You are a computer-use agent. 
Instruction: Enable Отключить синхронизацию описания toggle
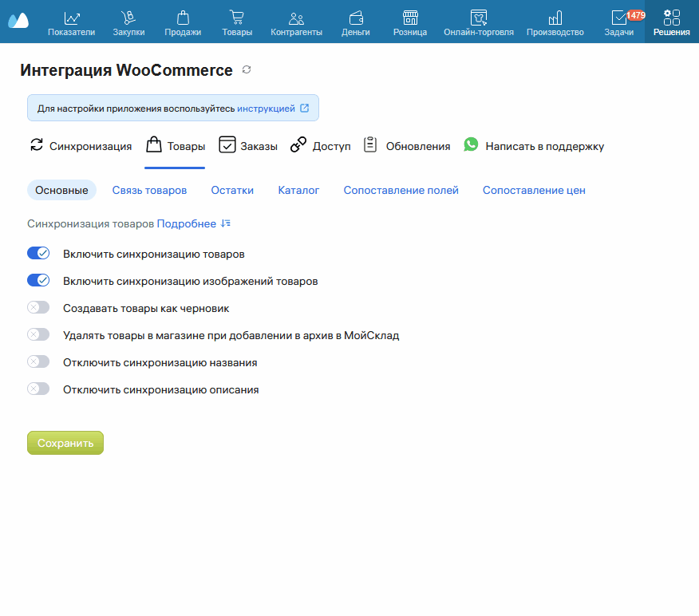click(x=38, y=389)
